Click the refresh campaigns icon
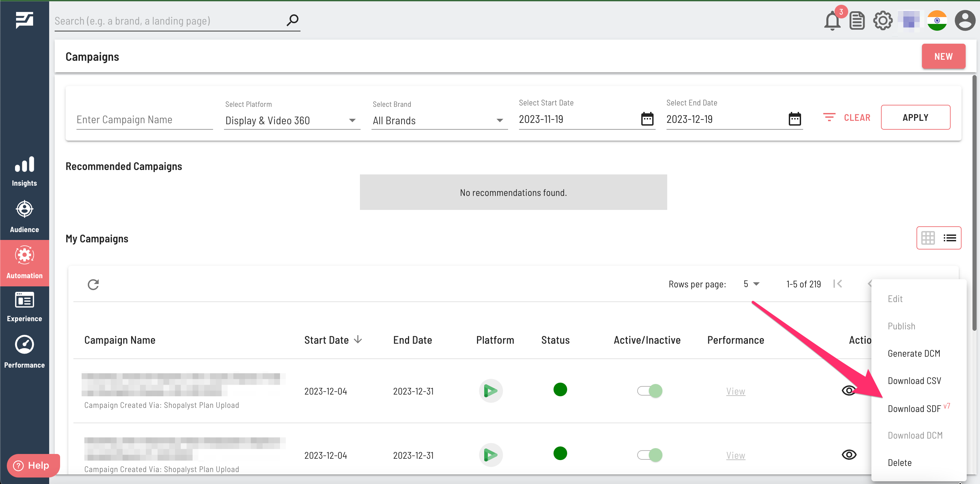The height and width of the screenshot is (484, 980). [x=93, y=284]
